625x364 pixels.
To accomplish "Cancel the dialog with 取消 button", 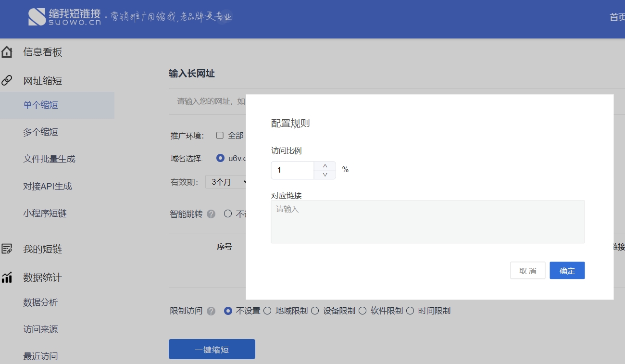I will tap(527, 271).
